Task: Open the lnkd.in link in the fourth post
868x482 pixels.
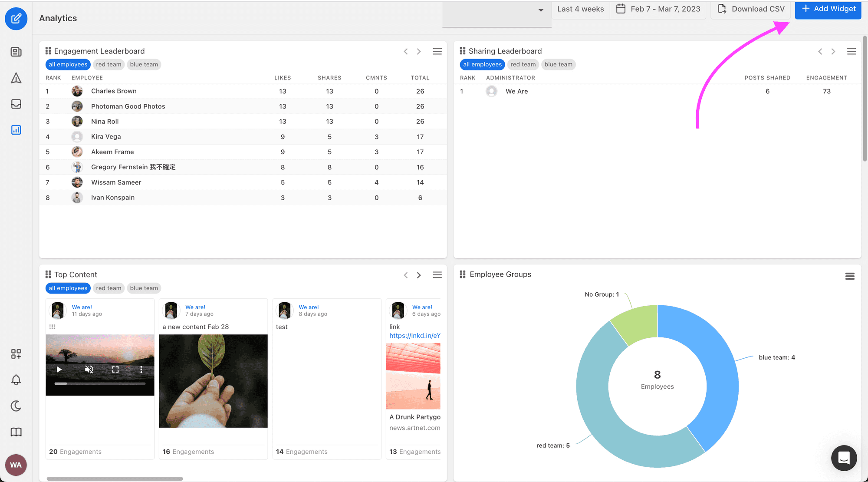Action: 415,336
